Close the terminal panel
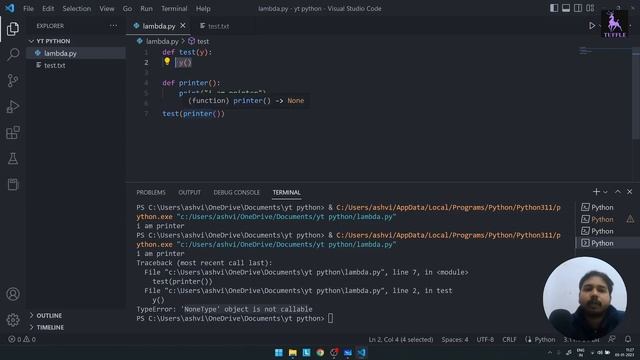The width and height of the screenshot is (640, 360). click(629, 192)
